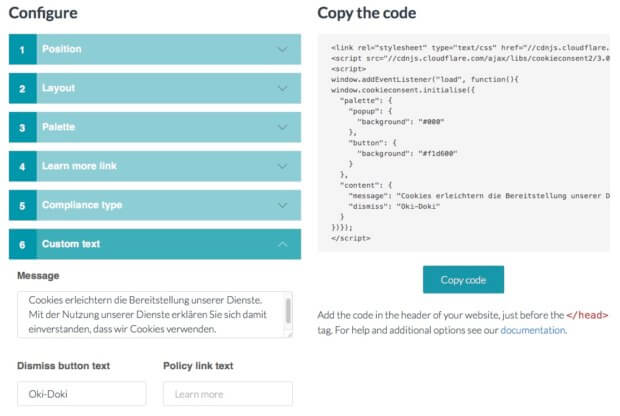The height and width of the screenshot is (416, 620).
Task: Click the Dismiss button text label
Action: tap(63, 366)
